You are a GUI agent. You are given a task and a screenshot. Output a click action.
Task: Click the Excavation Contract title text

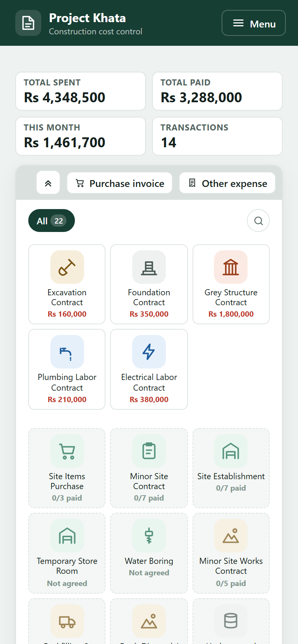[x=67, y=297]
